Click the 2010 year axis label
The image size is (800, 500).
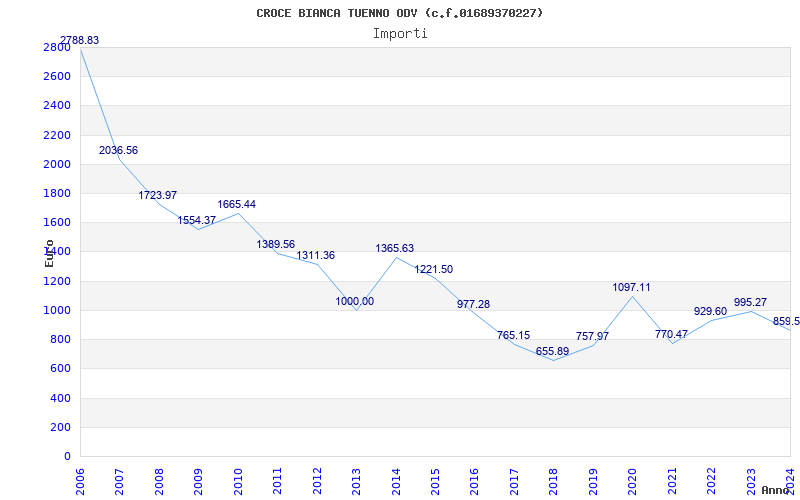point(238,481)
